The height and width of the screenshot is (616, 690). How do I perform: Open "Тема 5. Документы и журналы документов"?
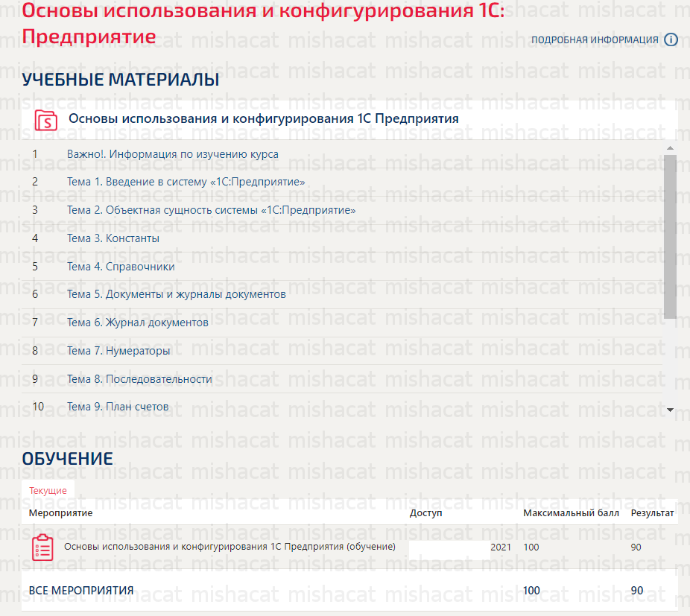pos(177,294)
